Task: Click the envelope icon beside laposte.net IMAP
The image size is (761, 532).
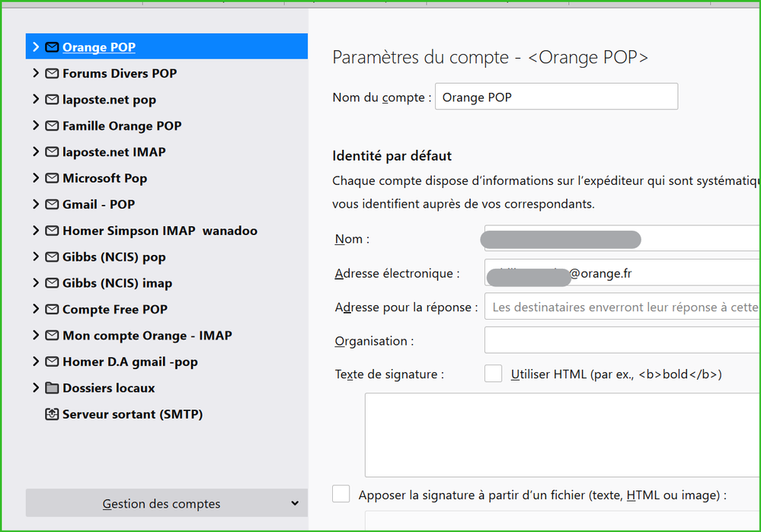Action: pyautogui.click(x=52, y=151)
